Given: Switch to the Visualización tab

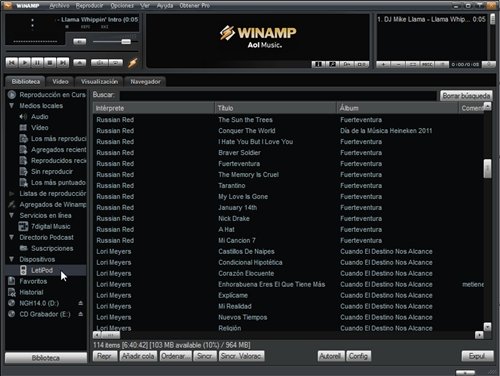Looking at the screenshot, I should point(99,81).
